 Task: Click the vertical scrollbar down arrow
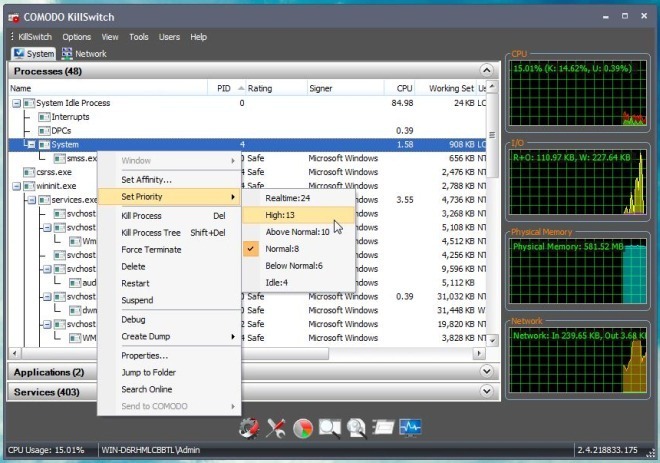click(x=492, y=340)
